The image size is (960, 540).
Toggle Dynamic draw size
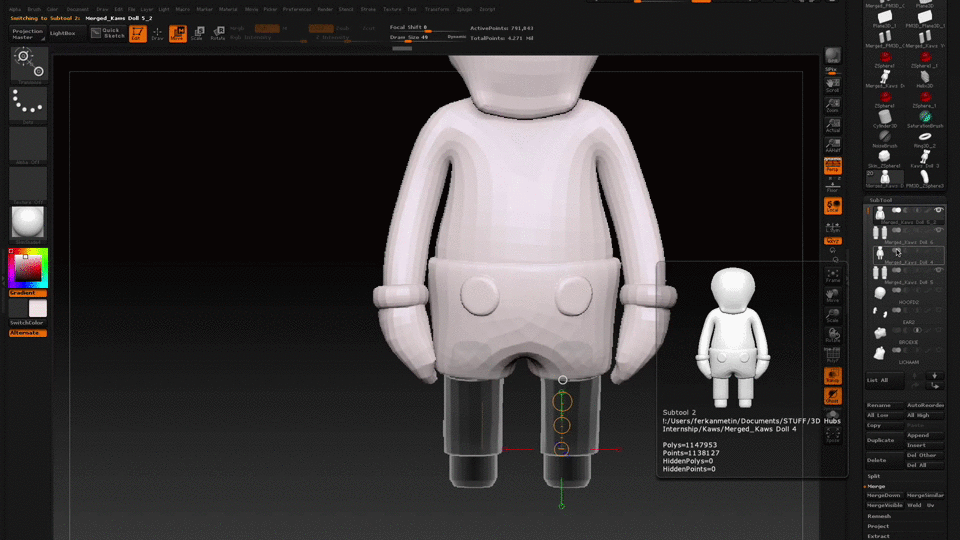tap(457, 37)
